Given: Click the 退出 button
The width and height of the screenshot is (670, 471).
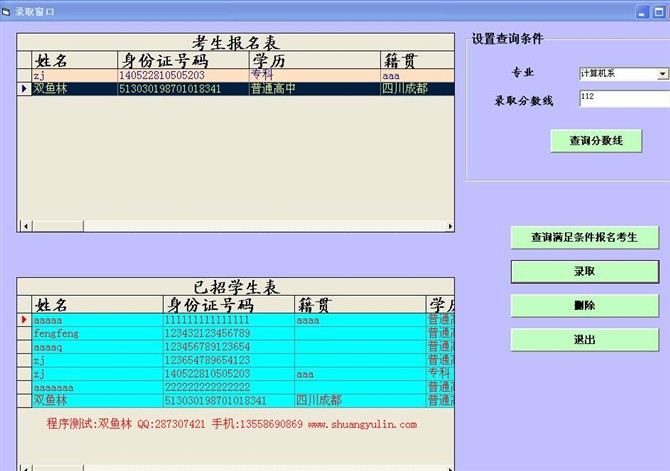Looking at the screenshot, I should click(585, 340).
